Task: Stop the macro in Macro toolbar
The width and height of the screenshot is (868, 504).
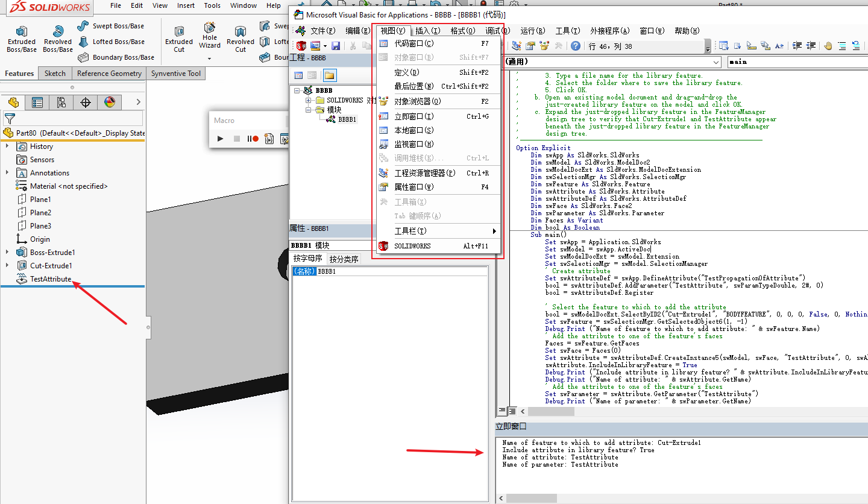Action: tap(237, 139)
